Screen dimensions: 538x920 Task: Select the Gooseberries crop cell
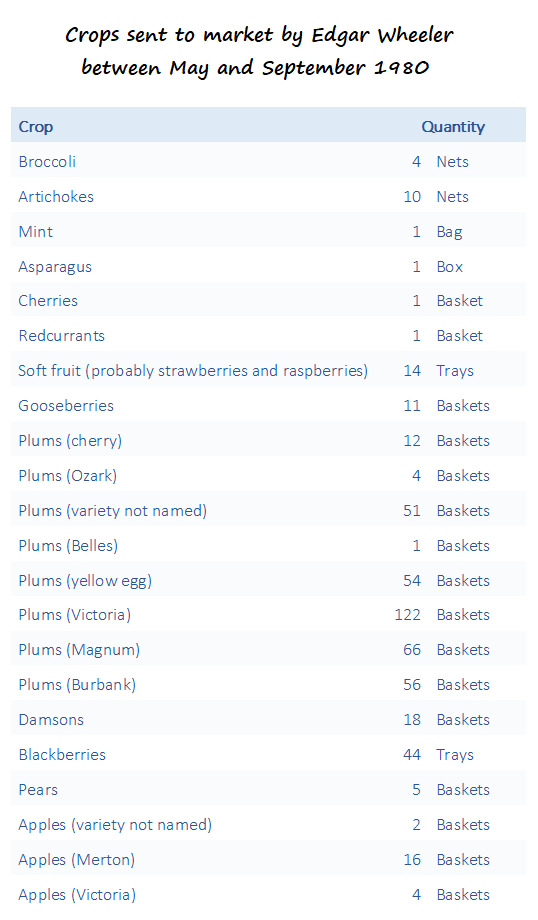click(66, 405)
